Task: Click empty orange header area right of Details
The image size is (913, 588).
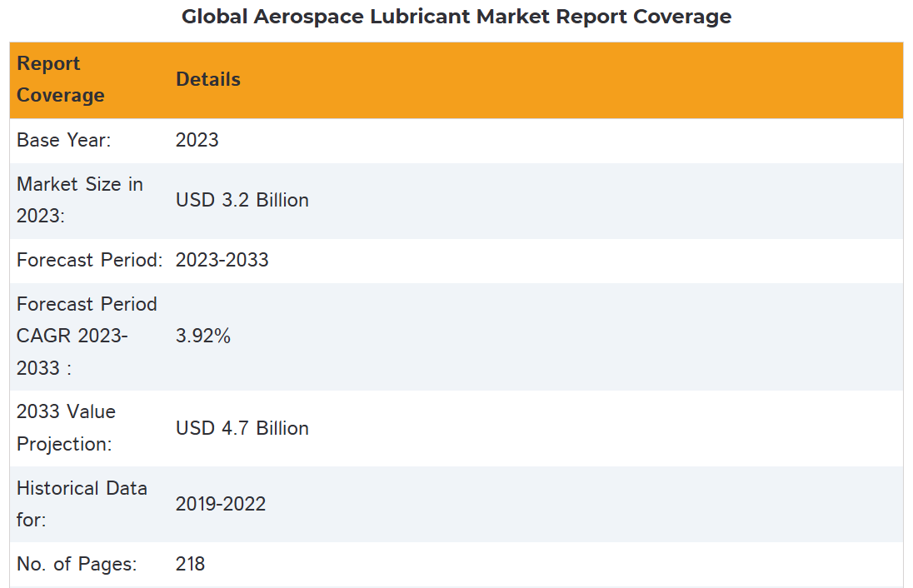Action: tap(583, 80)
